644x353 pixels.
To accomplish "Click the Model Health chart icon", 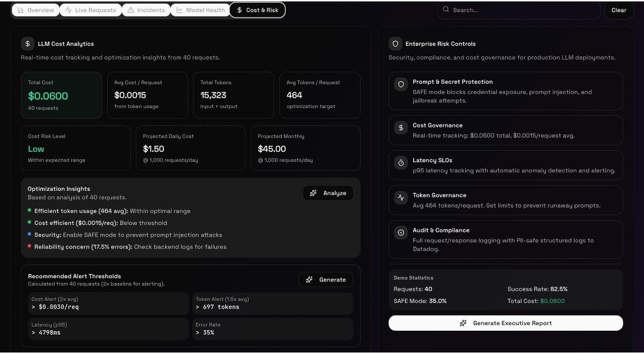I will [180, 9].
